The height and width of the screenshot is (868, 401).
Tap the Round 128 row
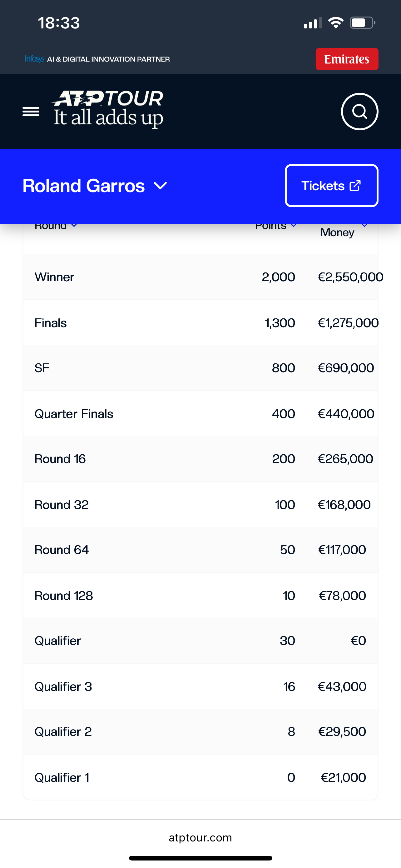200,596
